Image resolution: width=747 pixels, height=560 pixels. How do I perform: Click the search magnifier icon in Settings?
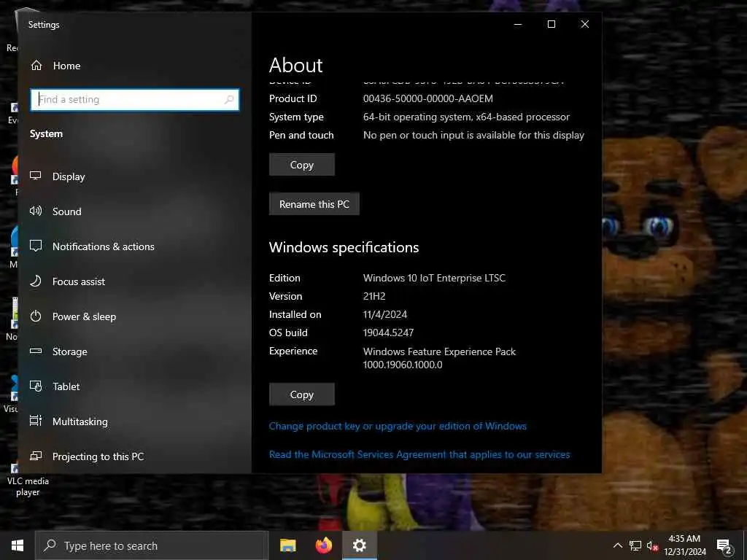[229, 100]
